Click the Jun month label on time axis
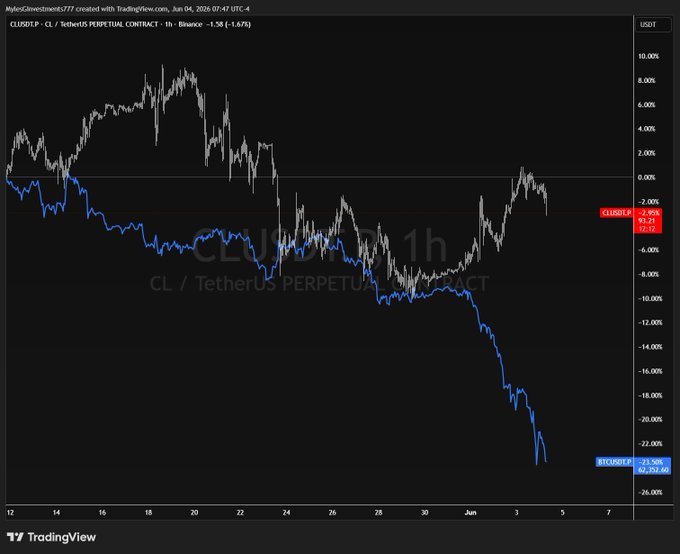 (x=471, y=513)
